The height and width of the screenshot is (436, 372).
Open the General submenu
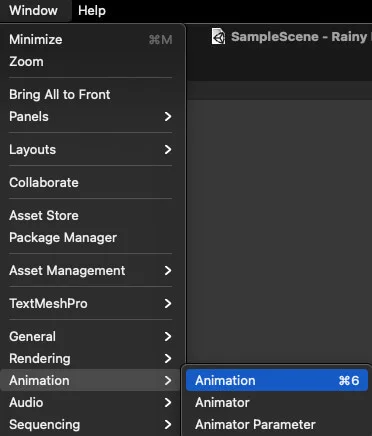click(x=91, y=337)
